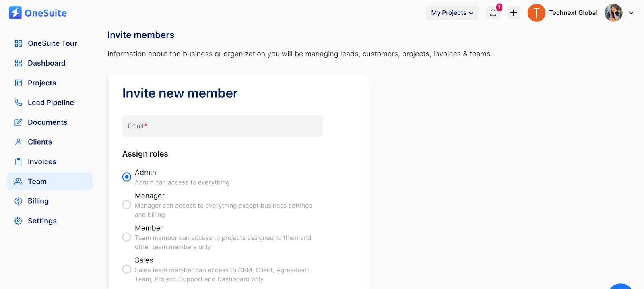
Task: Pick the Sales role radio button
Action: pos(127,269)
